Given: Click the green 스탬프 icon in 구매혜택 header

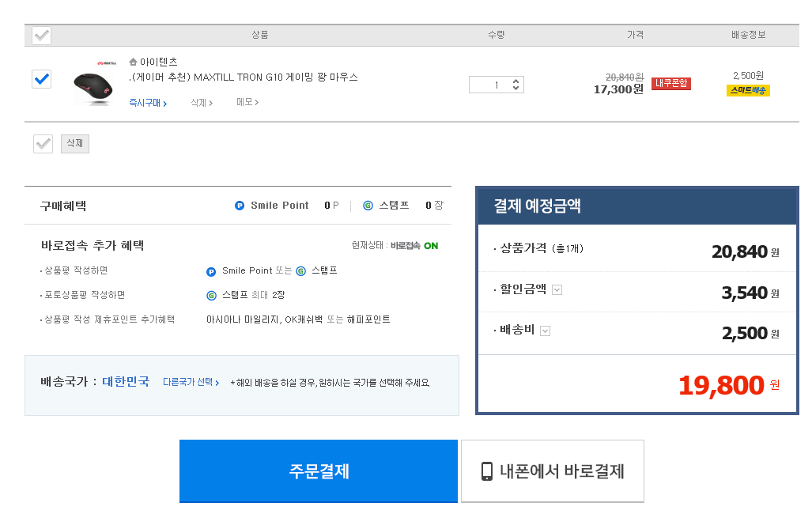Looking at the screenshot, I should (368, 206).
